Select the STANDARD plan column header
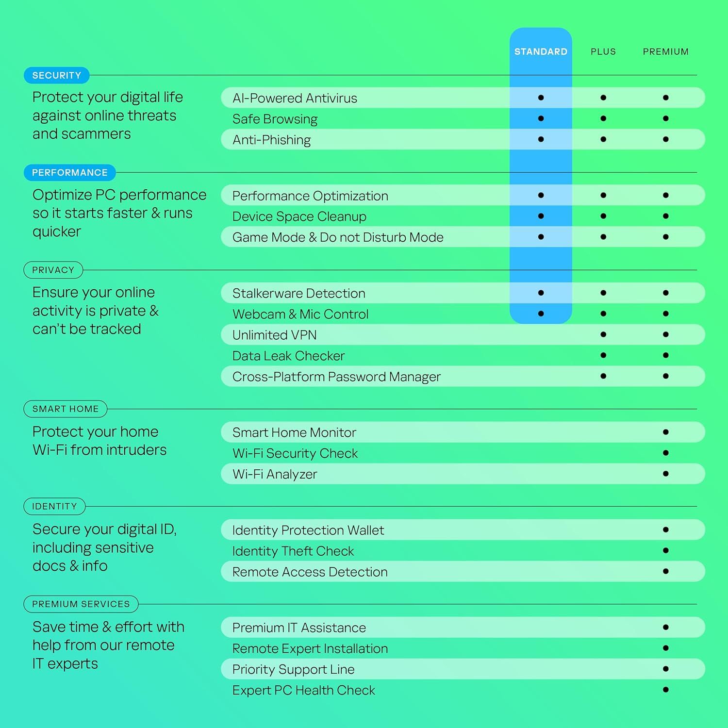 (541, 51)
